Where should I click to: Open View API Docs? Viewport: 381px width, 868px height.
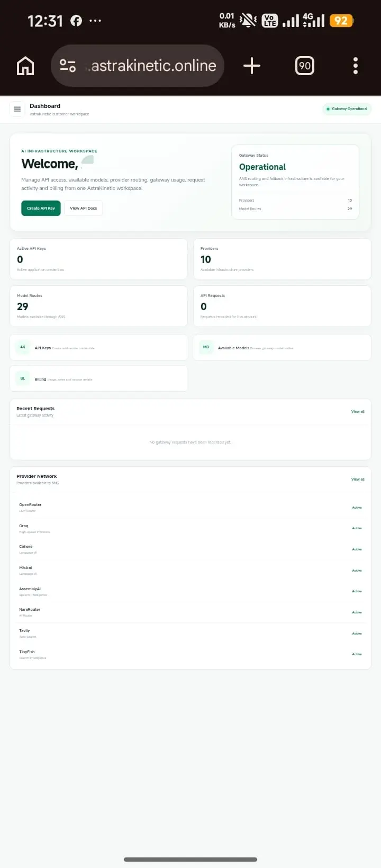click(84, 208)
